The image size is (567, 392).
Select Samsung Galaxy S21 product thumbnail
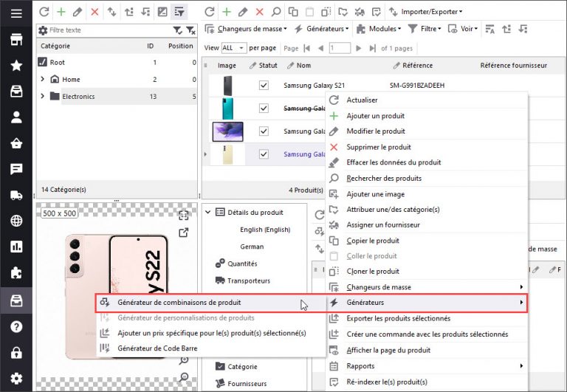click(x=227, y=86)
